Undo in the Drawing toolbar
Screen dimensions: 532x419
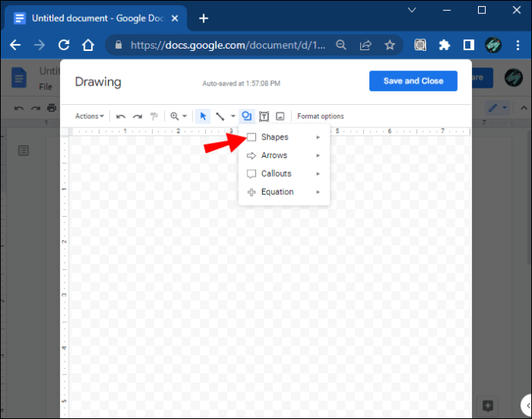[x=120, y=117]
